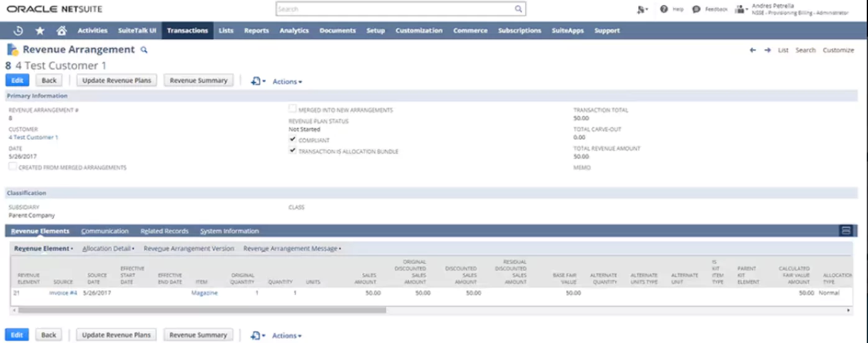The height and width of the screenshot is (343, 868).
Task: Open the Create New icon in header
Action: [x=642, y=9]
